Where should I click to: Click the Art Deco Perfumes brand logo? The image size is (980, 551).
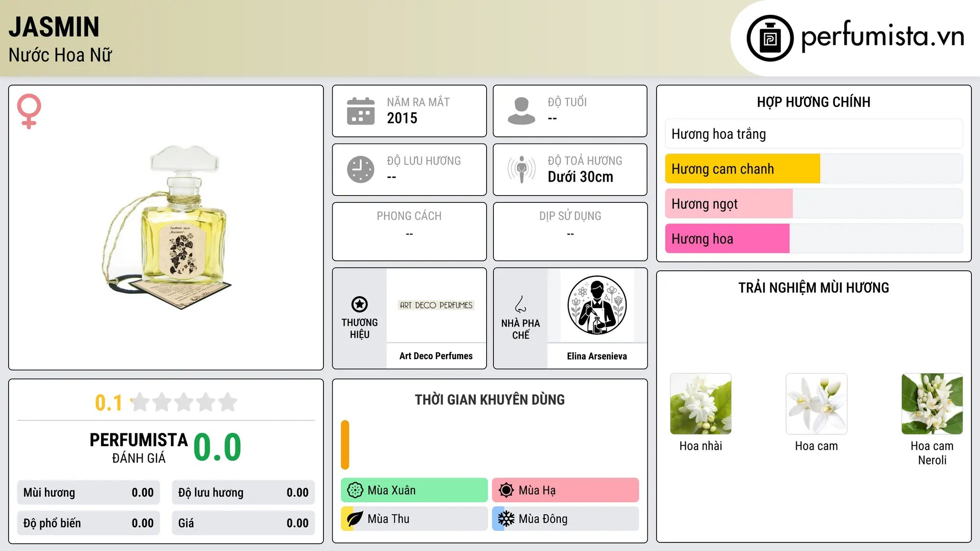point(436,305)
